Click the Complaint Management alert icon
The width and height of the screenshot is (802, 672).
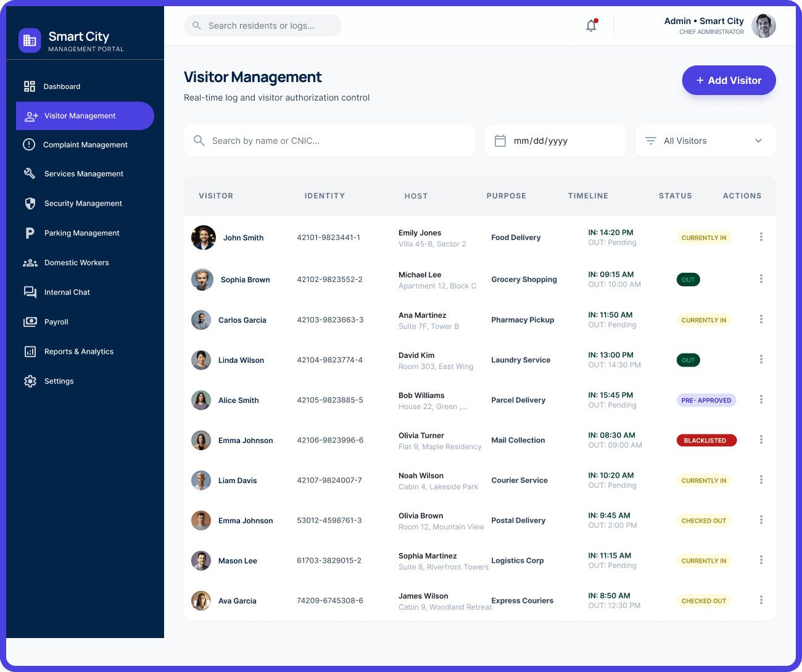(29, 144)
